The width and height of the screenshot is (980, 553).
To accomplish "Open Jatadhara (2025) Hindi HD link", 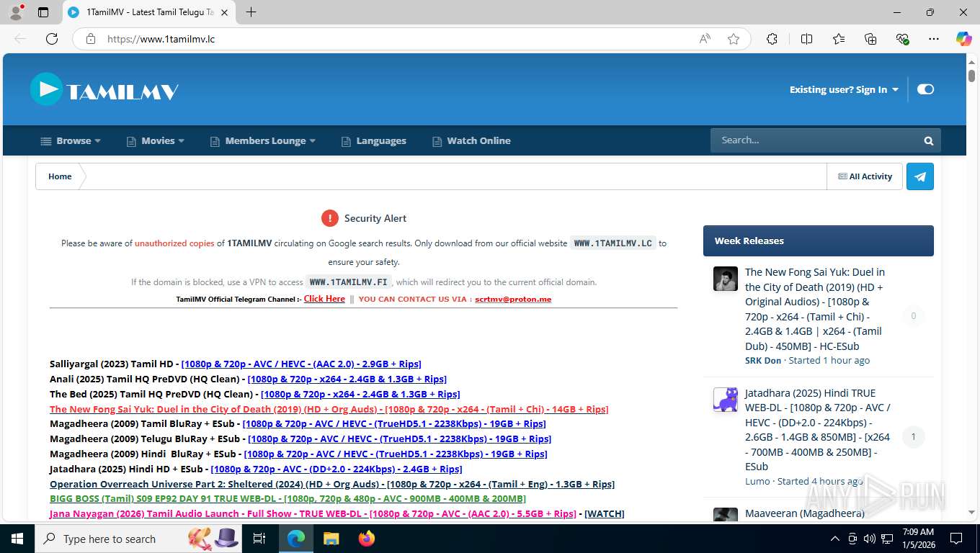I will 337,469.
